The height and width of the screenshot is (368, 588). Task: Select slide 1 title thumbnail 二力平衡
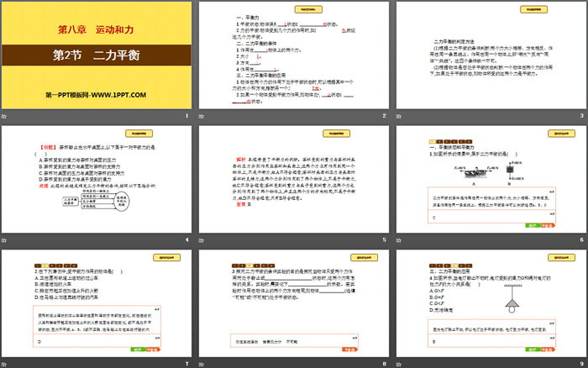click(x=97, y=55)
